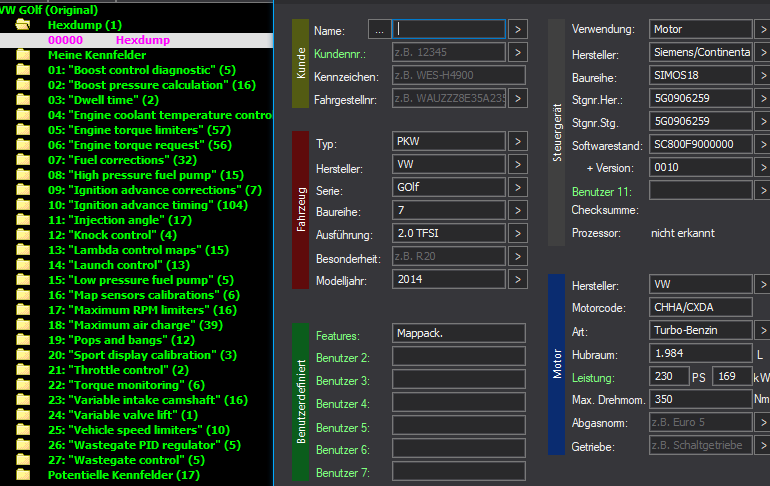The width and height of the screenshot is (770, 486).
Task: Click folder icon of Sport display calibration
Action: [23, 355]
